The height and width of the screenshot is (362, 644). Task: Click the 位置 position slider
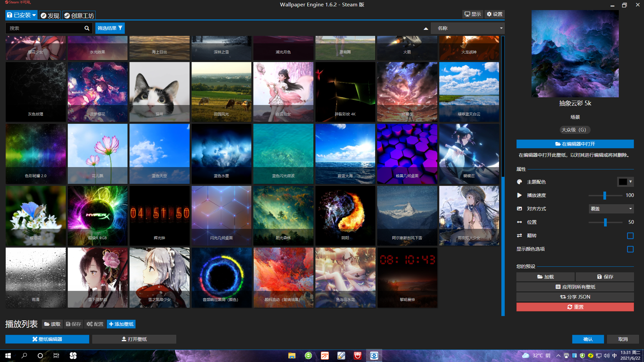click(x=605, y=222)
